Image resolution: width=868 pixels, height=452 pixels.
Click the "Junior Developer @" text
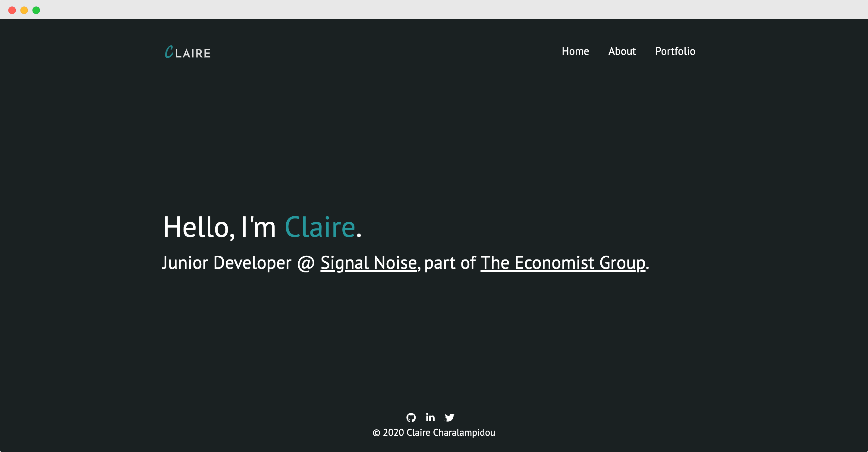(238, 263)
